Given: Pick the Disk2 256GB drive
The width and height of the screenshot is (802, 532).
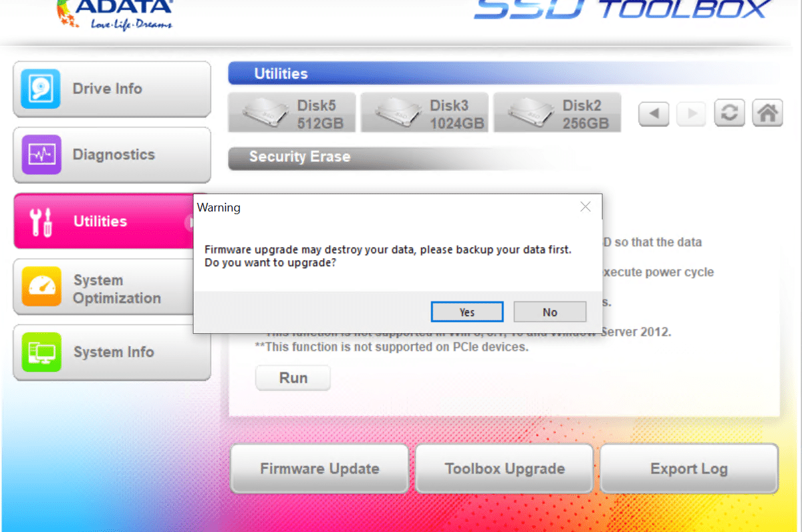Looking at the screenshot, I should click(557, 113).
